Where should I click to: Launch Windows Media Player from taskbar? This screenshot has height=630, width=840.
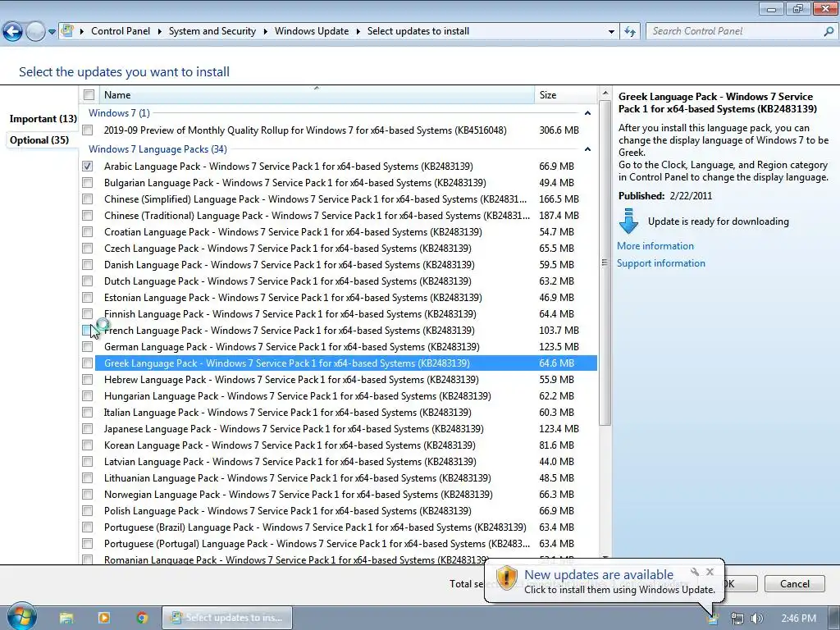[x=104, y=618]
